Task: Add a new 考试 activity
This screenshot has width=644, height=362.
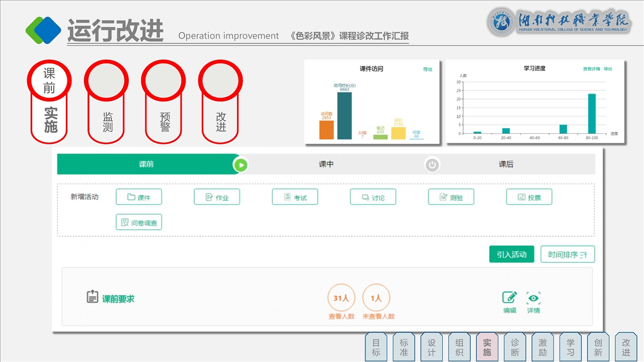Action: (x=295, y=197)
